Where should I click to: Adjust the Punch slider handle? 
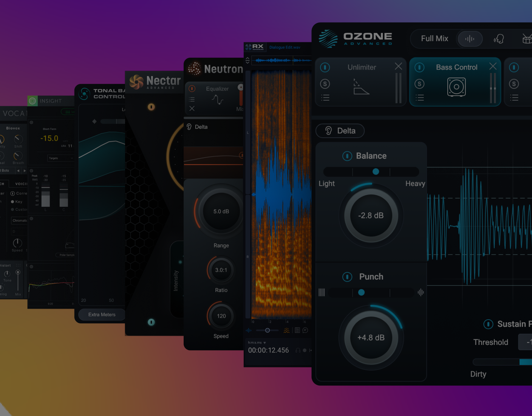[361, 292]
